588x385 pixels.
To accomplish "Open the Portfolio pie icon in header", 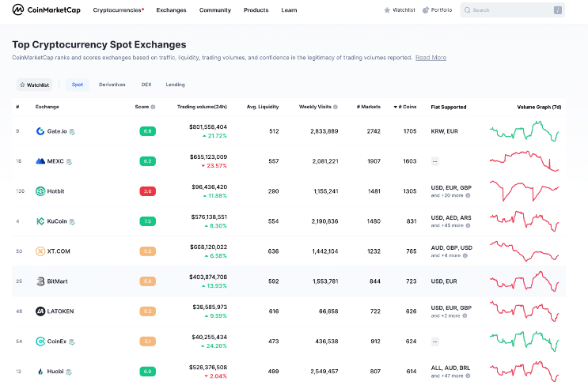I will tap(426, 10).
